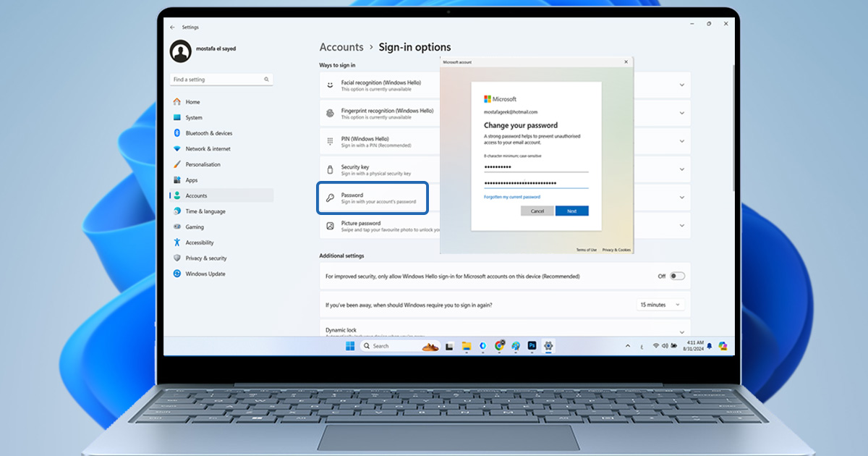Open the mostafa el sayed profile avatar

point(180,51)
